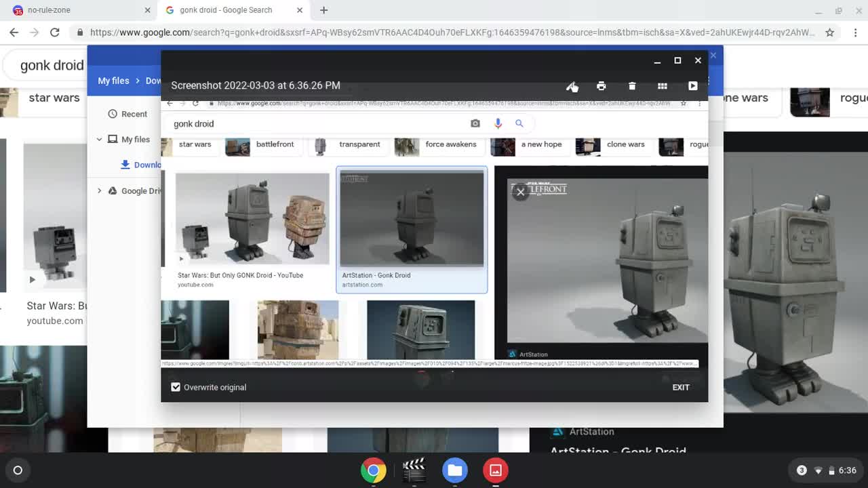Bookmark this page with star icon
Viewport: 868px width, 488px height.
829,33
